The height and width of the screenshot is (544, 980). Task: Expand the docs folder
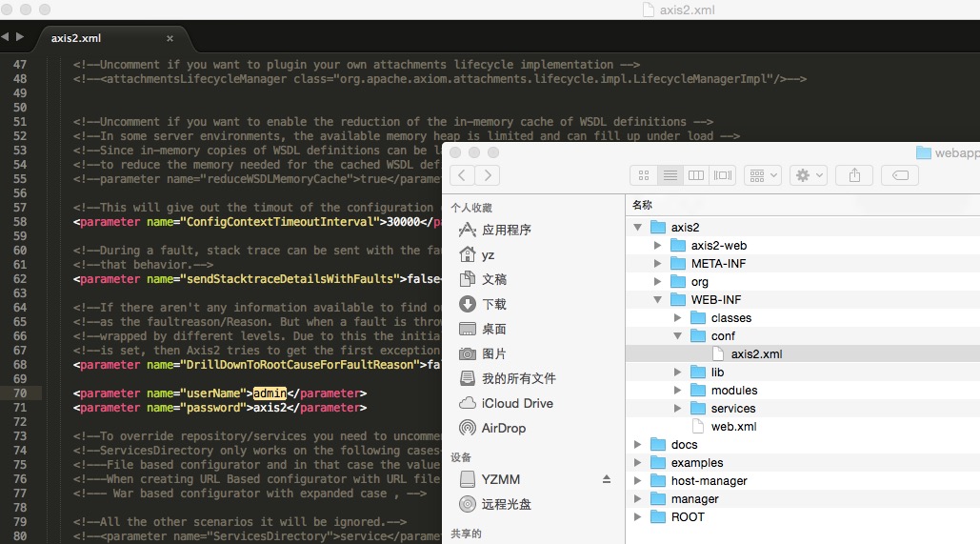[637, 445]
